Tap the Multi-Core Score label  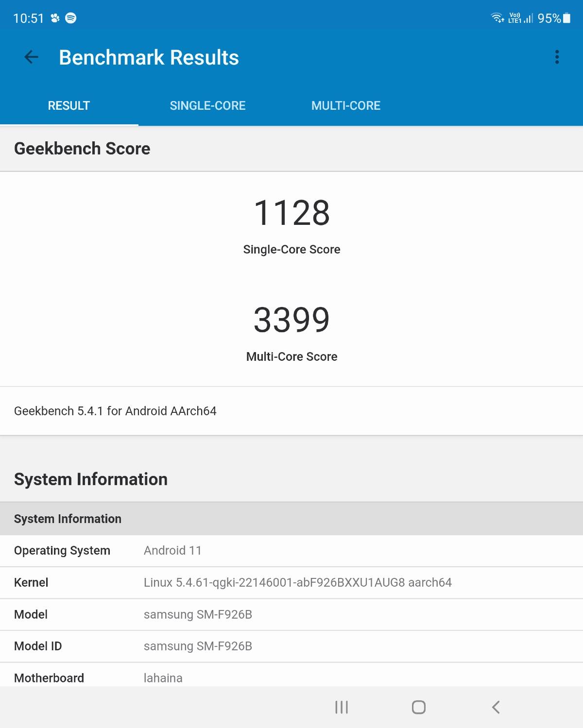[291, 357]
